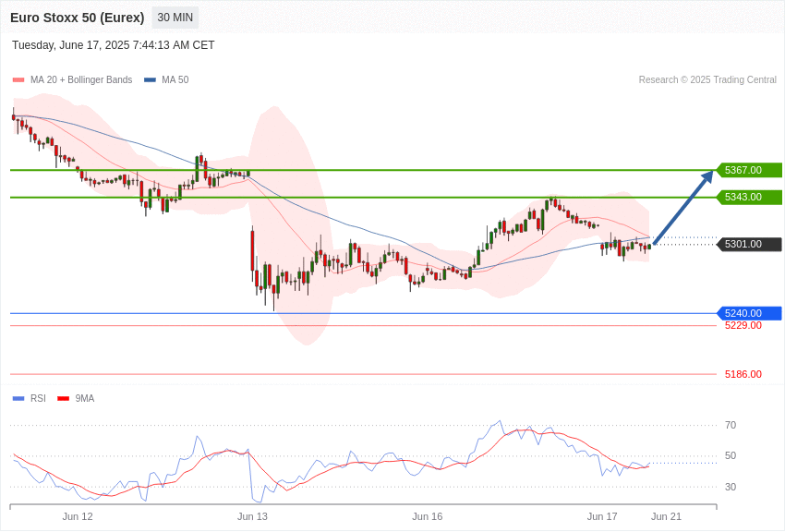Click the Euro Stoxx 50 (Eurex) title
The image size is (785, 532).
pos(77,18)
